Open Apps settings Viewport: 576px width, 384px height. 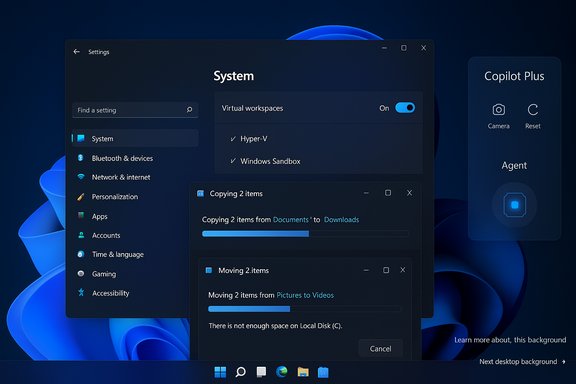100,216
